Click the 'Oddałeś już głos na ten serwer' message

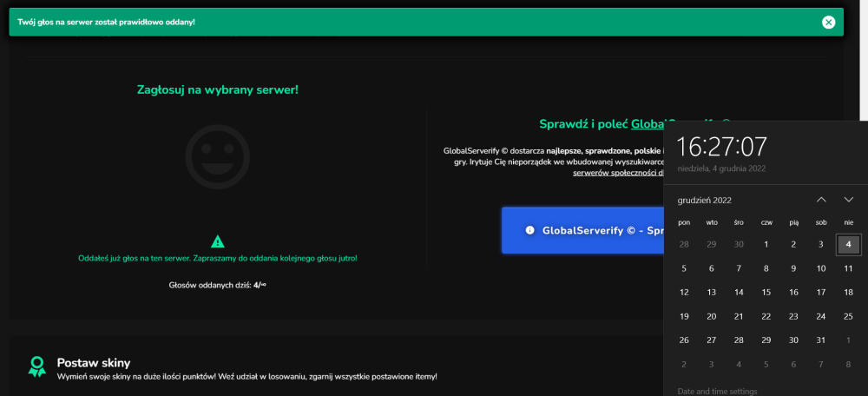218,259
